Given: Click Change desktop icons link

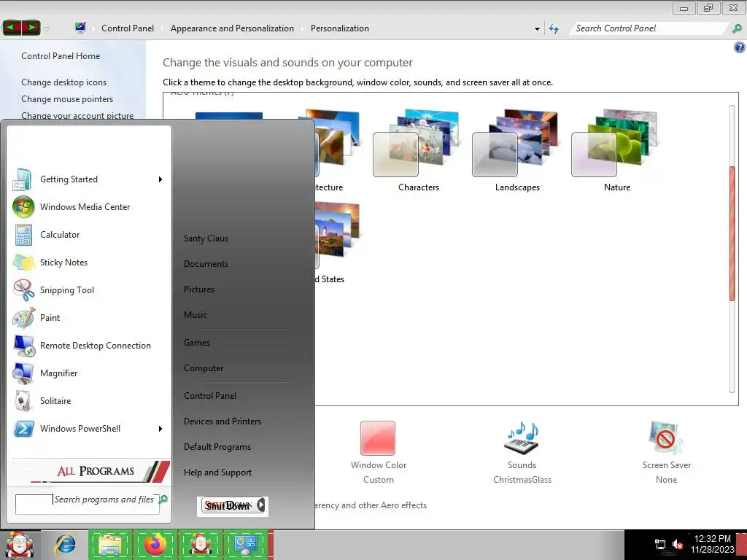Looking at the screenshot, I should pyautogui.click(x=64, y=82).
